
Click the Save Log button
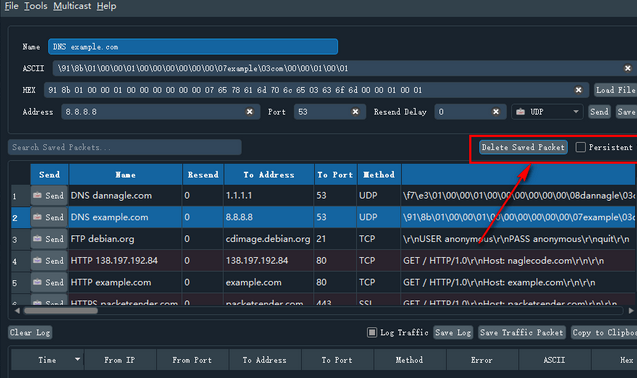pyautogui.click(x=453, y=332)
